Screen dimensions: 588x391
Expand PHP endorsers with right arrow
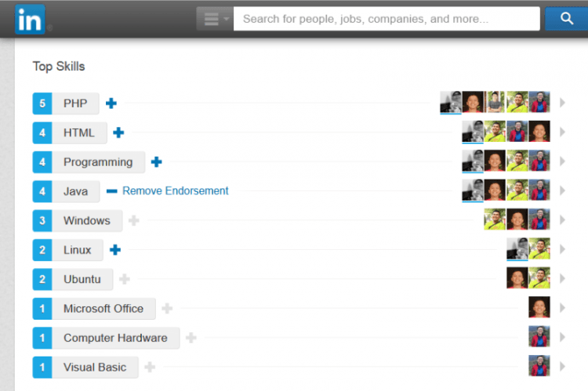pyautogui.click(x=562, y=103)
